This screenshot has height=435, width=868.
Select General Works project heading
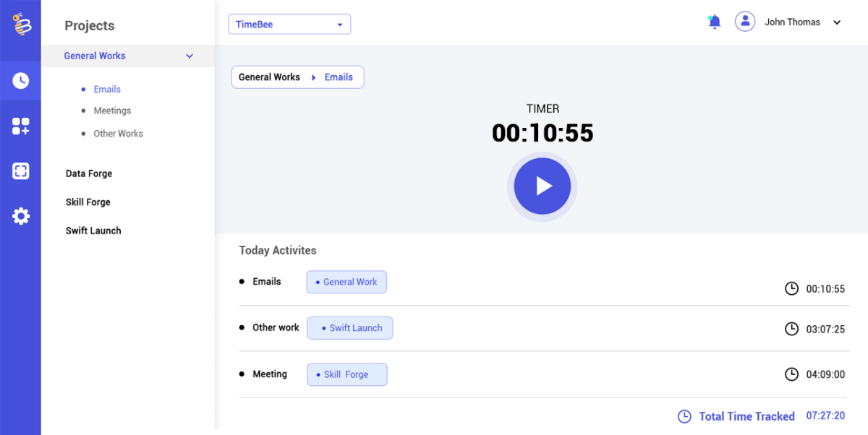(x=95, y=56)
